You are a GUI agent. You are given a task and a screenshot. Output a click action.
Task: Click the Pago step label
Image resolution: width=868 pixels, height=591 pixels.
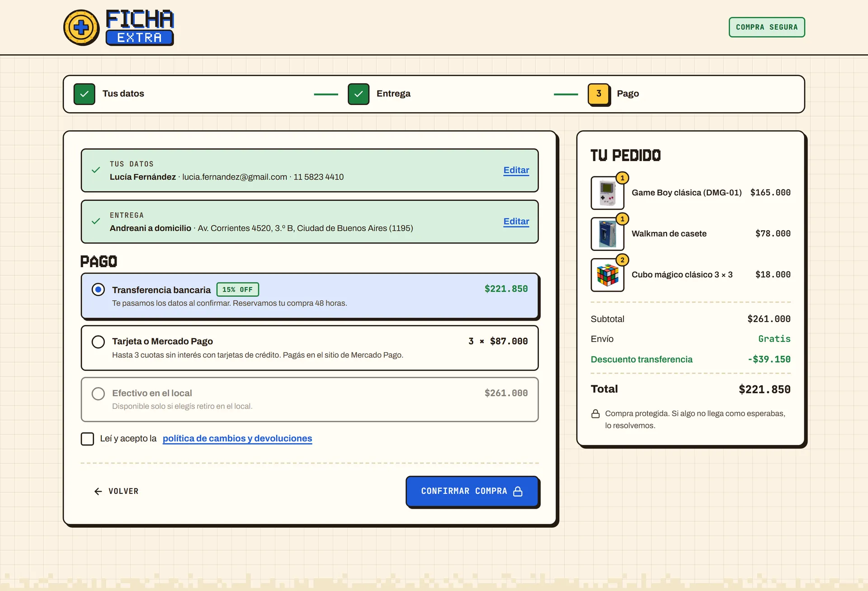tap(628, 94)
